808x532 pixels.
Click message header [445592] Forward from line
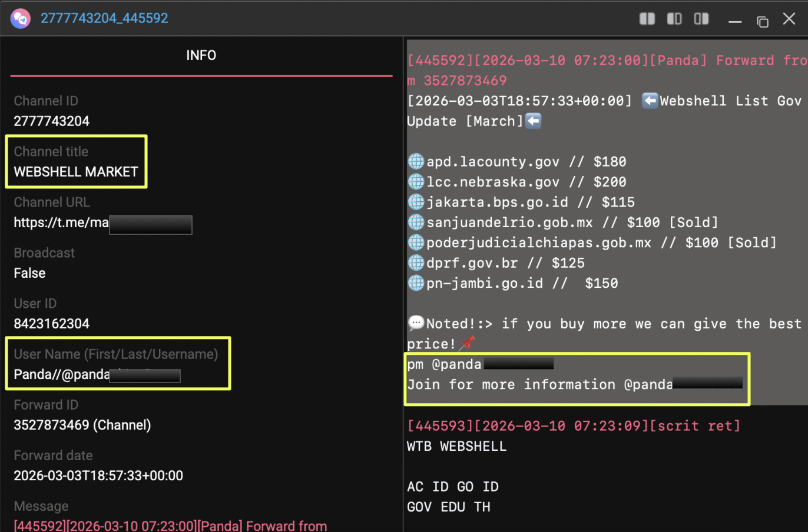click(x=607, y=71)
